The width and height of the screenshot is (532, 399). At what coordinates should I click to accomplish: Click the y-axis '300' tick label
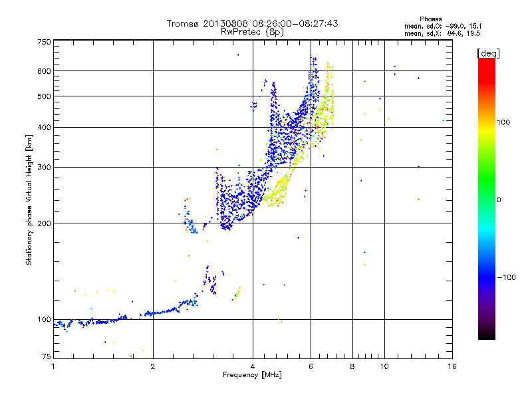44,168
